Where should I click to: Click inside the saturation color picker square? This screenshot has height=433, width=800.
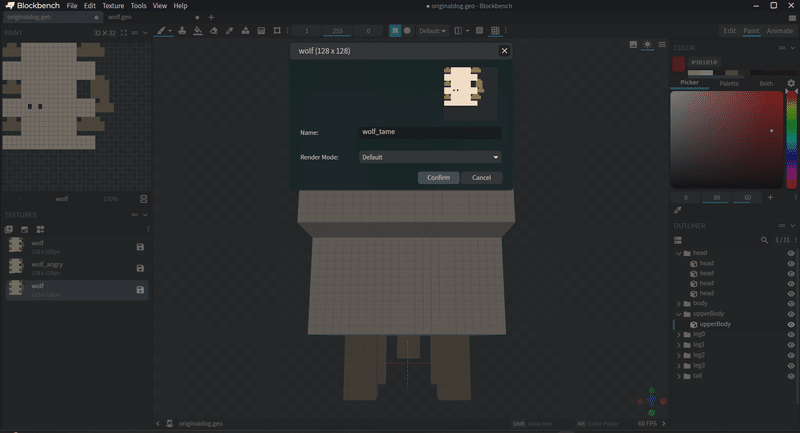[x=727, y=140]
